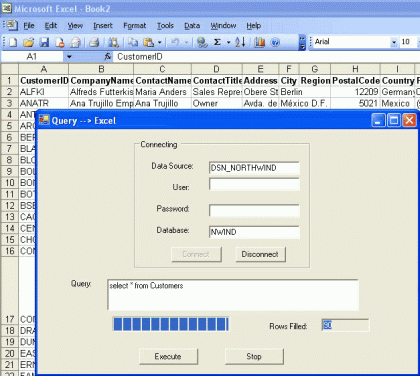Click the empty Password input field

click(x=254, y=210)
